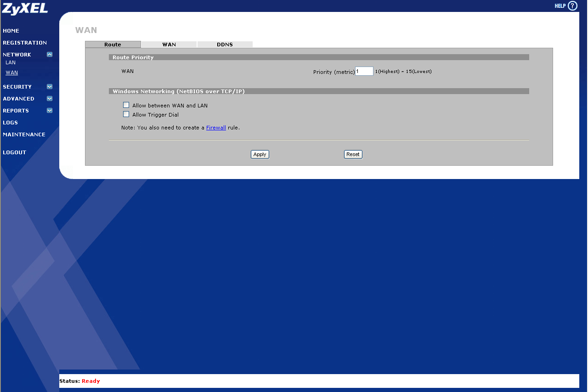Viewport: 588px width, 392px height.
Task: Open REGISTRATION in sidebar
Action: [25, 43]
